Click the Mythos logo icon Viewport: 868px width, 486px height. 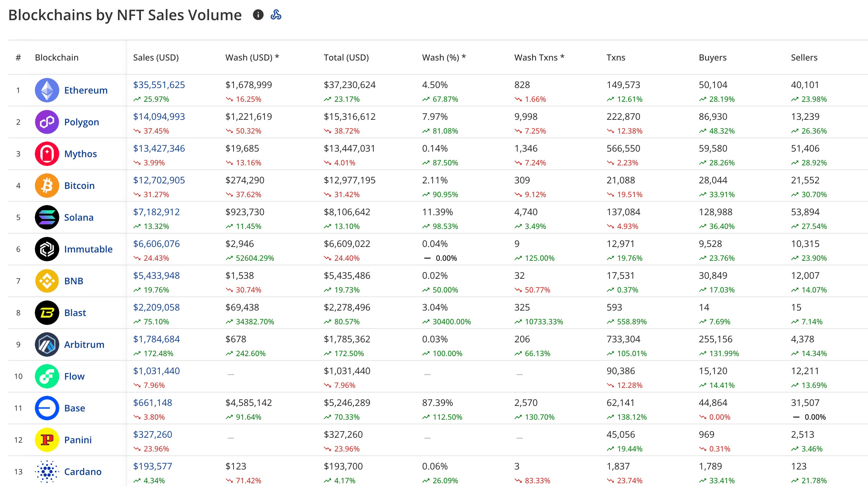tap(47, 154)
